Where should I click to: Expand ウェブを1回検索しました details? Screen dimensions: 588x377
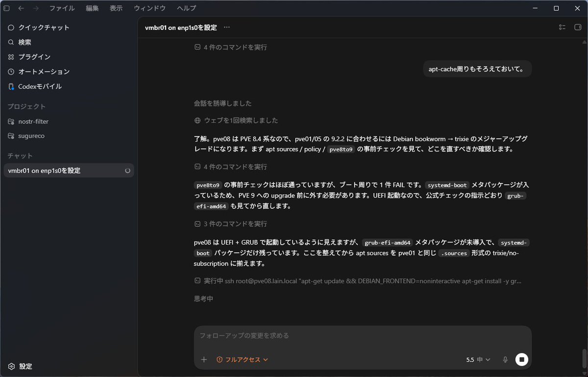(236, 121)
